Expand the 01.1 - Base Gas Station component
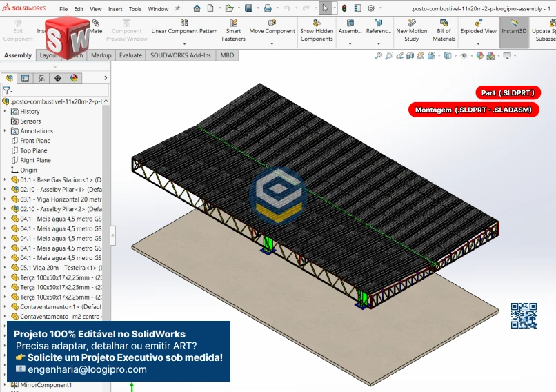This screenshot has width=556, height=392. tap(6, 179)
